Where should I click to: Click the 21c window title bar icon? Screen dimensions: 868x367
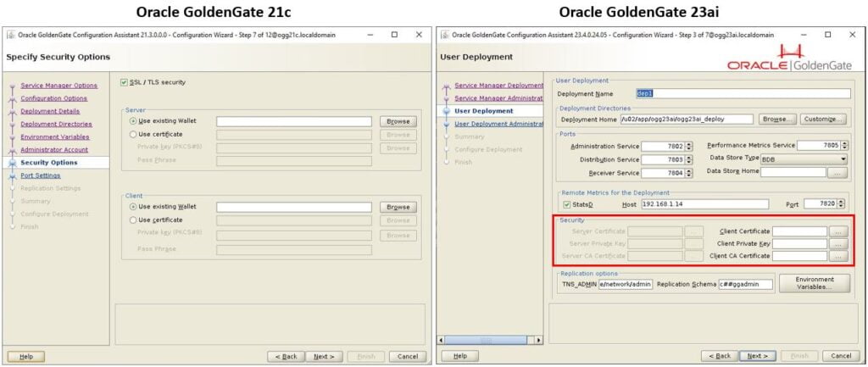[x=9, y=35]
